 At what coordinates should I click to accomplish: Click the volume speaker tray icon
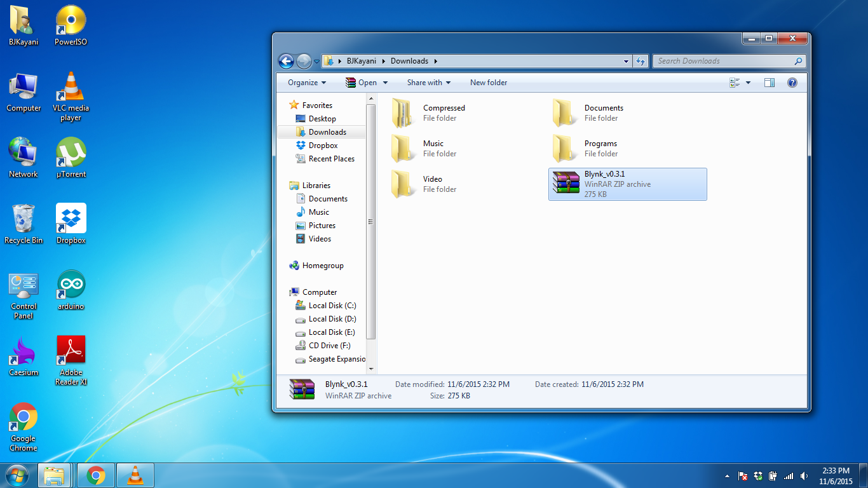click(x=804, y=476)
